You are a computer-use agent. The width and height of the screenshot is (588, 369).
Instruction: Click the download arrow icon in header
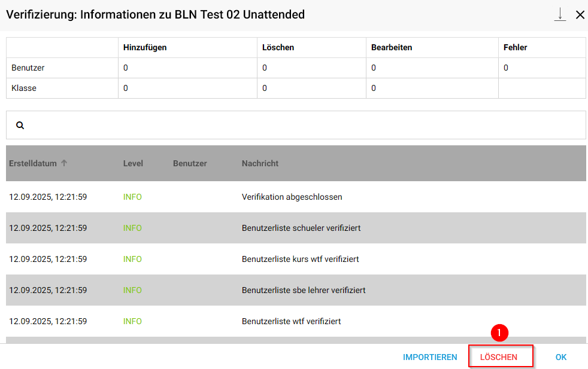[x=560, y=15]
